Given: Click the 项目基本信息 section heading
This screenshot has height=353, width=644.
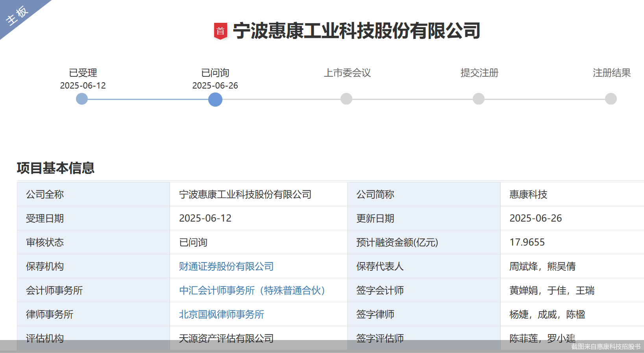Looking at the screenshot, I should click(x=56, y=168).
